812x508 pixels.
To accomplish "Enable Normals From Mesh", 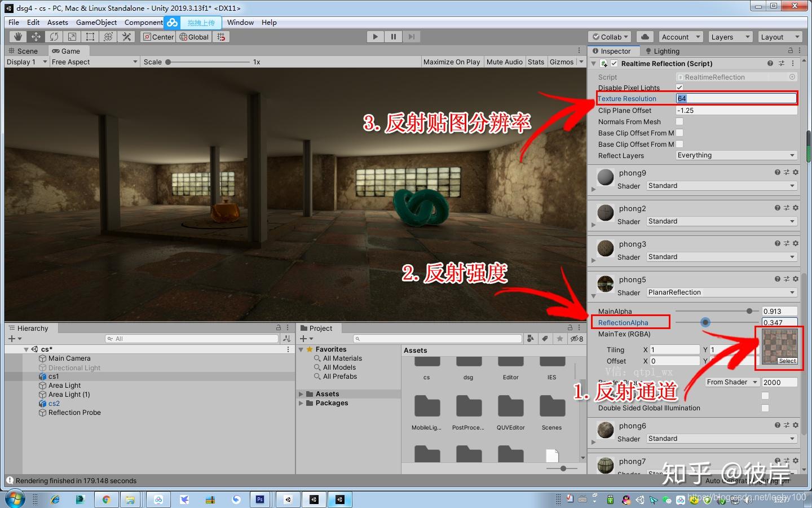I will coord(681,121).
